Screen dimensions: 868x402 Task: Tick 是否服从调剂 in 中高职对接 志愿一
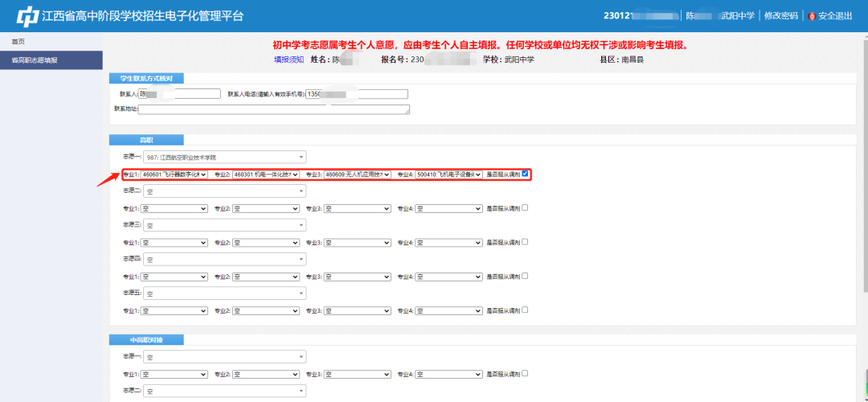[x=525, y=373]
